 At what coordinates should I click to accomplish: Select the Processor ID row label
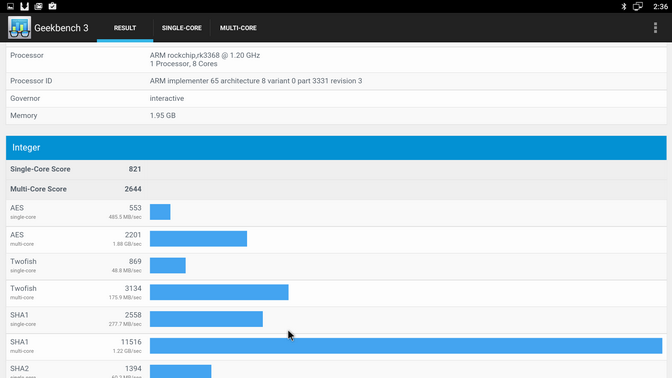point(31,81)
